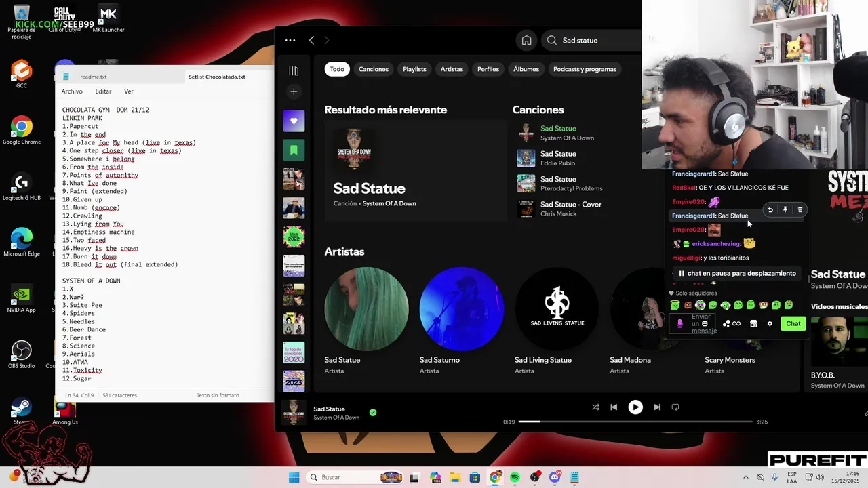868x488 pixels.
Task: Filter results by Playlists
Action: [x=414, y=69]
